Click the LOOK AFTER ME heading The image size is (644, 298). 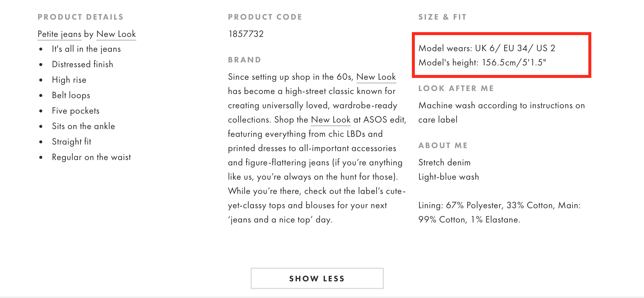tap(456, 88)
